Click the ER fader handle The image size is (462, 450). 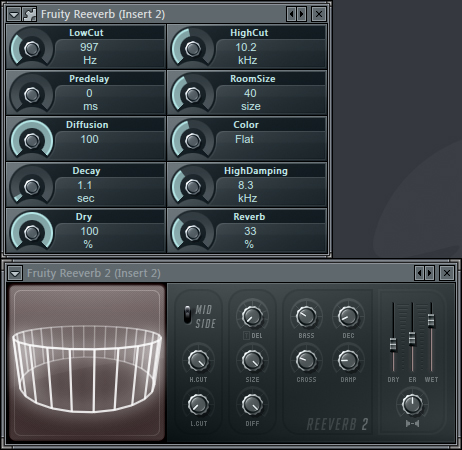412,338
